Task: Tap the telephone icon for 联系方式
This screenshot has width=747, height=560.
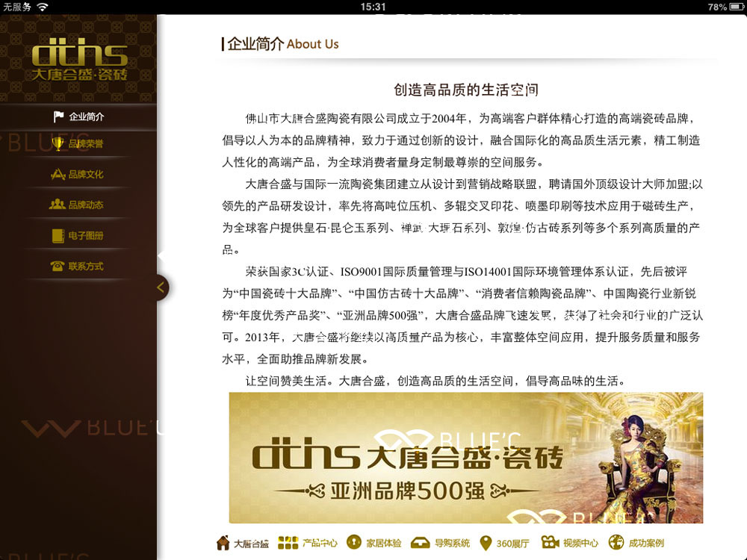Action: point(58,267)
